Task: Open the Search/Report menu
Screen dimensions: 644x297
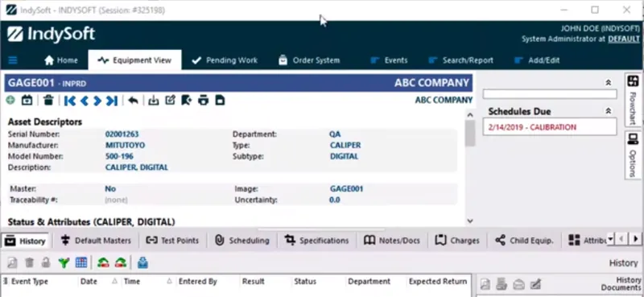Action: click(460, 60)
